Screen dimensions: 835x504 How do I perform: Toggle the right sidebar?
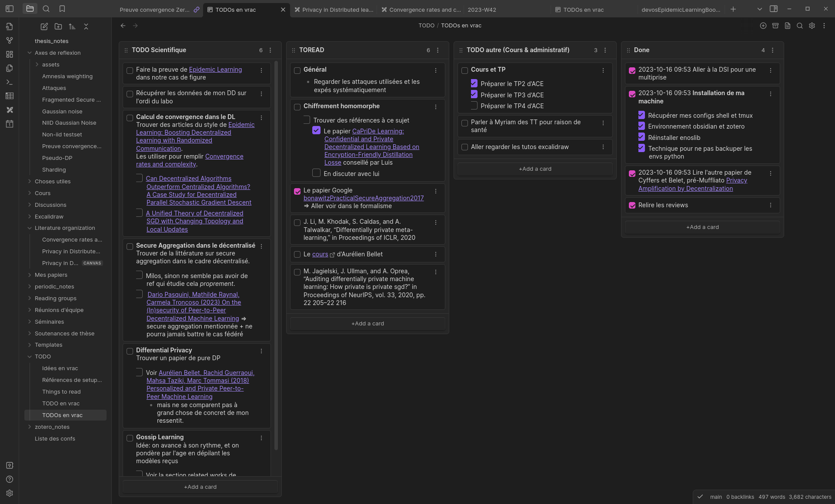[x=774, y=9]
